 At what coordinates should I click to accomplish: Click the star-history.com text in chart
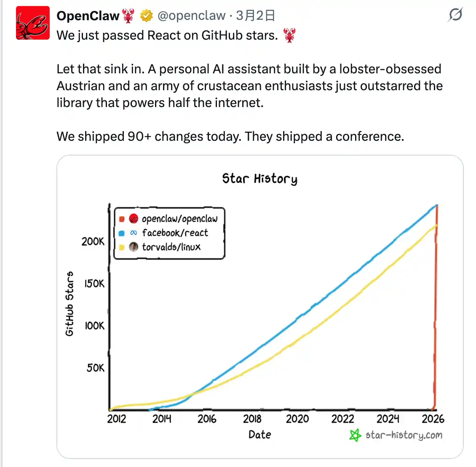point(404,435)
